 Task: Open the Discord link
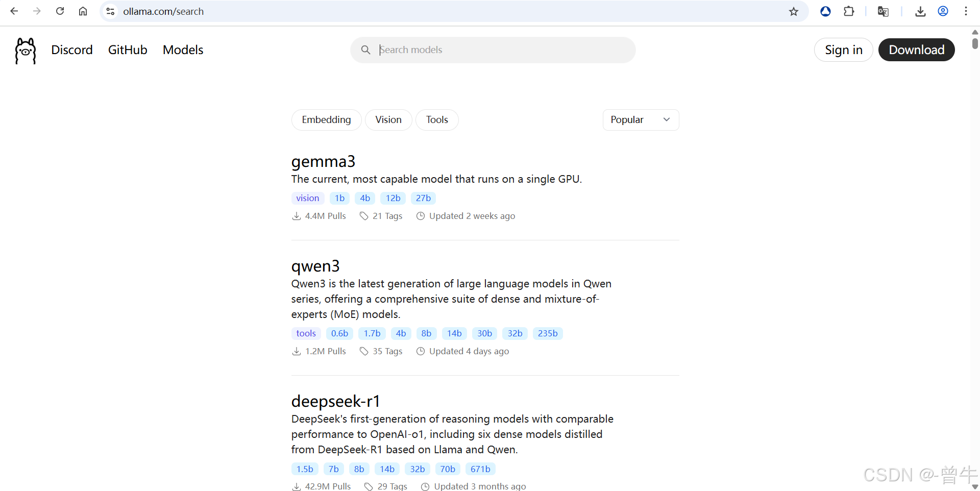(72, 50)
